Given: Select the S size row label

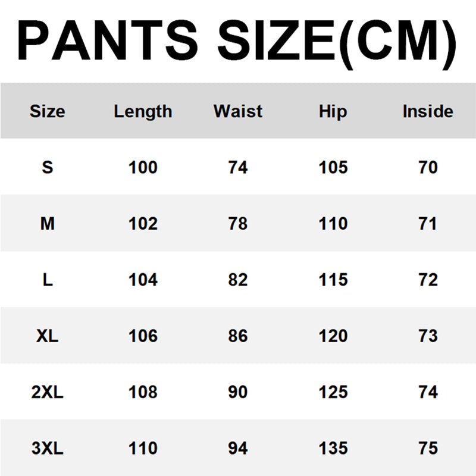Looking at the screenshot, I should [48, 167].
